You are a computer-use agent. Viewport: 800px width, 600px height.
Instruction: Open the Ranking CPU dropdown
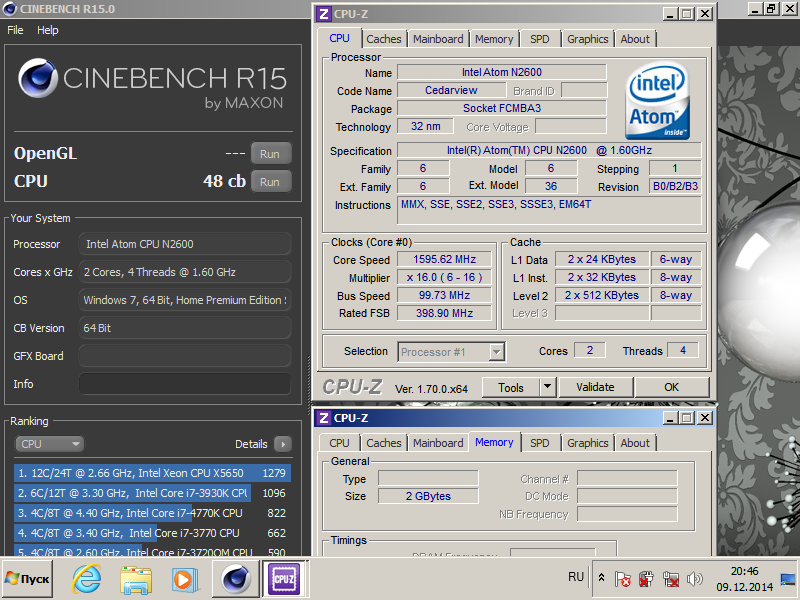point(49,444)
